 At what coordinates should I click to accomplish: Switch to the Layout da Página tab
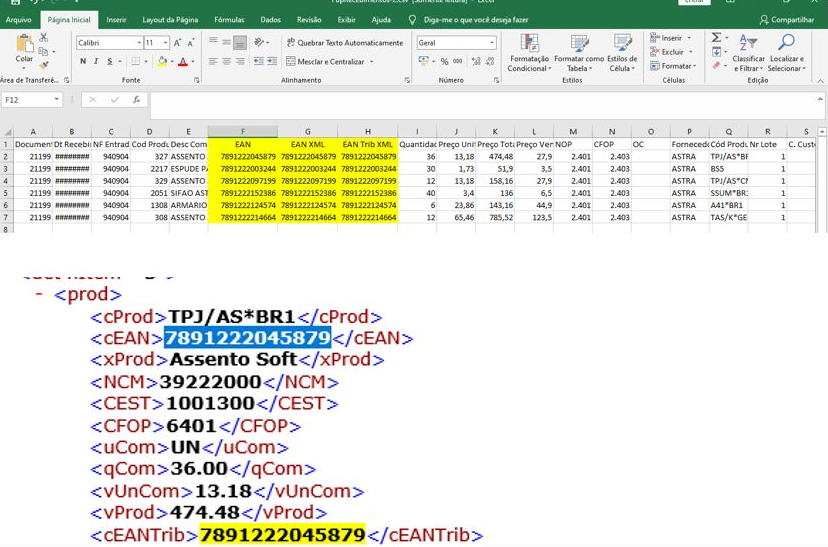click(170, 20)
